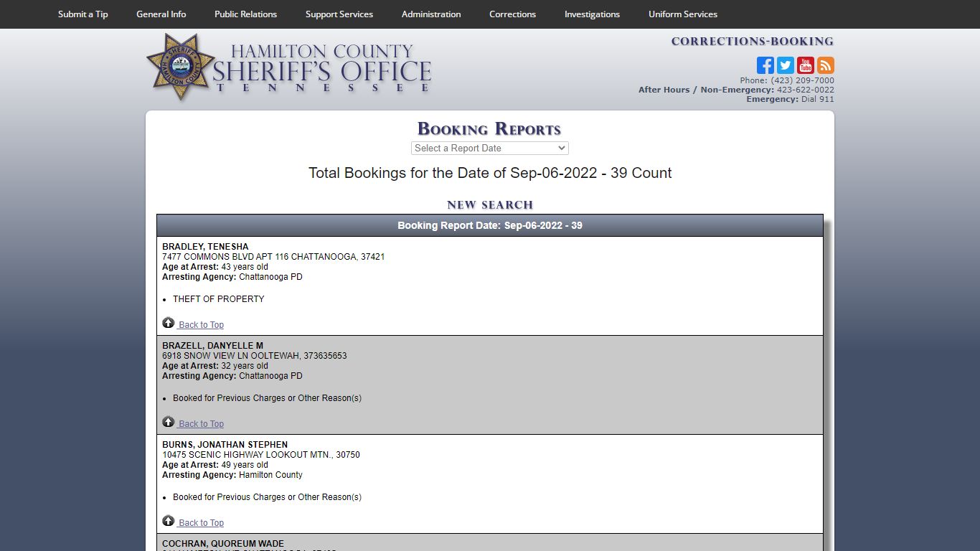Click the 49 years old age entry
The image size is (980, 551).
click(x=245, y=465)
